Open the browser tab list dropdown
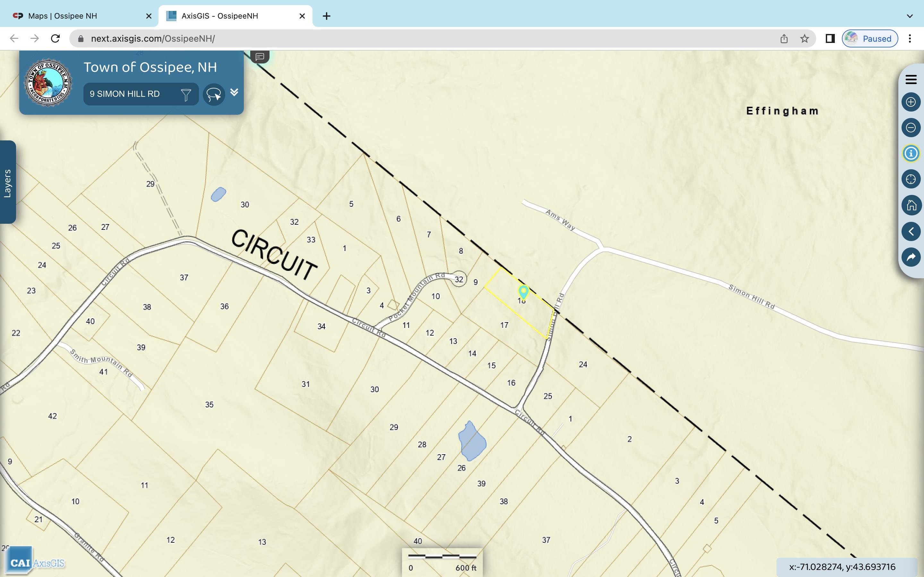 coord(910,16)
